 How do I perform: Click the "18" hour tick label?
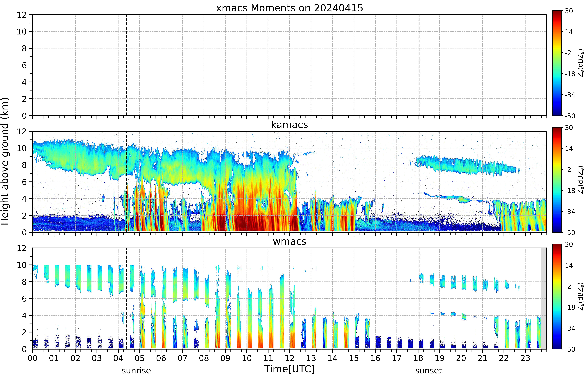[418, 358]
